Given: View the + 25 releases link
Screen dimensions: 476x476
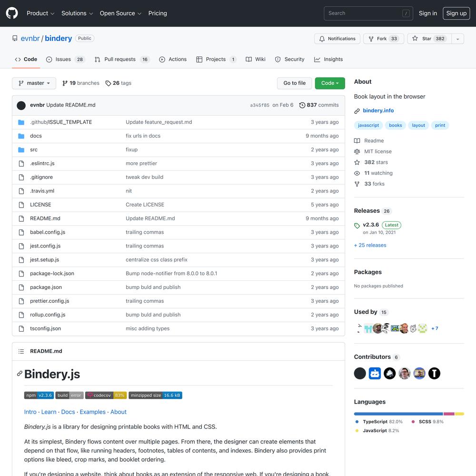Looking at the screenshot, I should click(370, 245).
